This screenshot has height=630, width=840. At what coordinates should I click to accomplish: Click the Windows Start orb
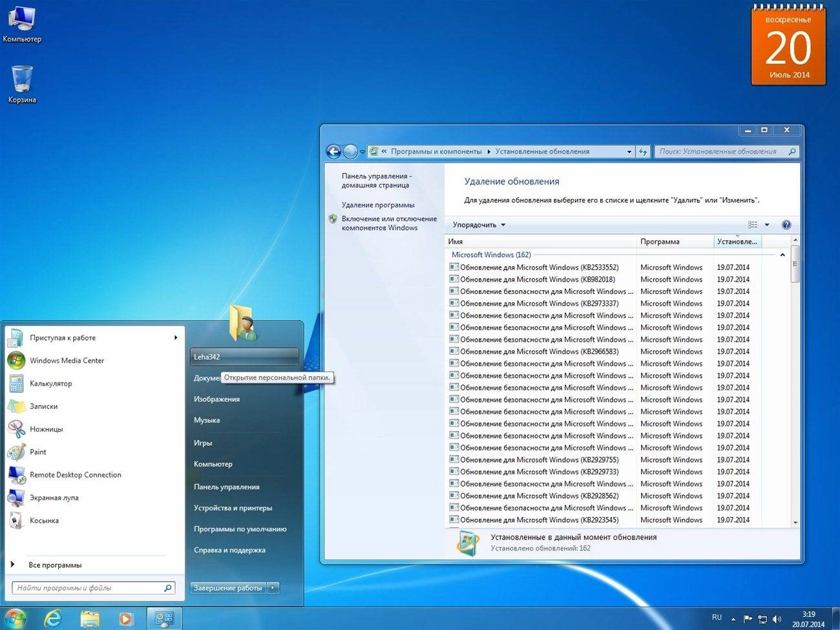coord(14,618)
